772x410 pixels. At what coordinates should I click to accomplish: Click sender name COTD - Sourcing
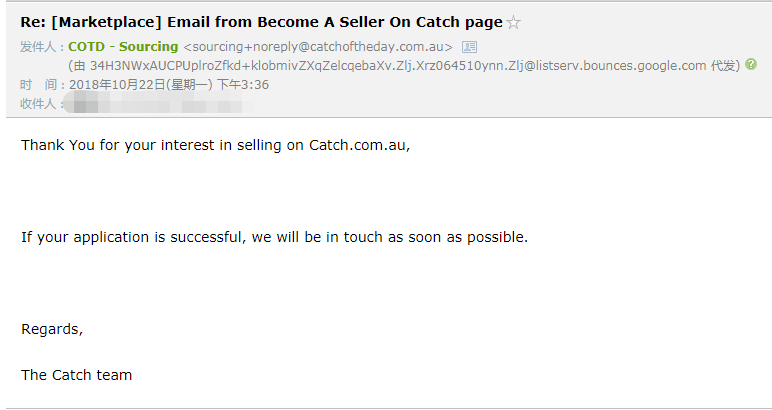[123, 47]
